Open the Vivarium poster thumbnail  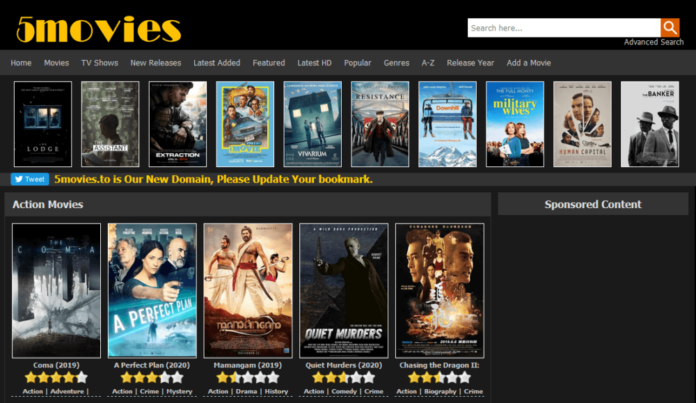pos(312,123)
